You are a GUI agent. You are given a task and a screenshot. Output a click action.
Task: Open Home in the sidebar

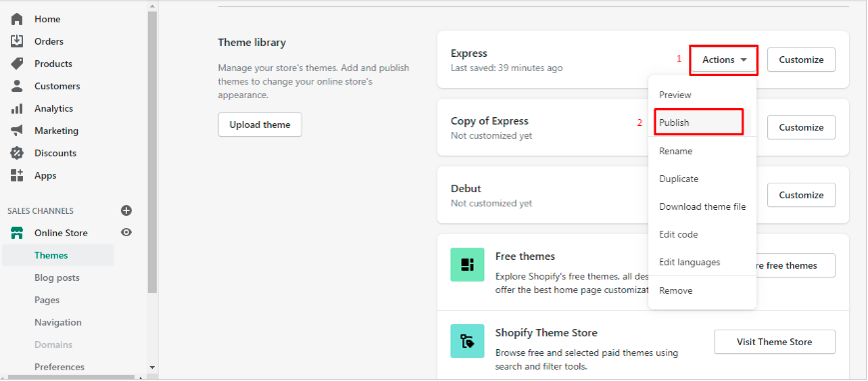pos(47,19)
